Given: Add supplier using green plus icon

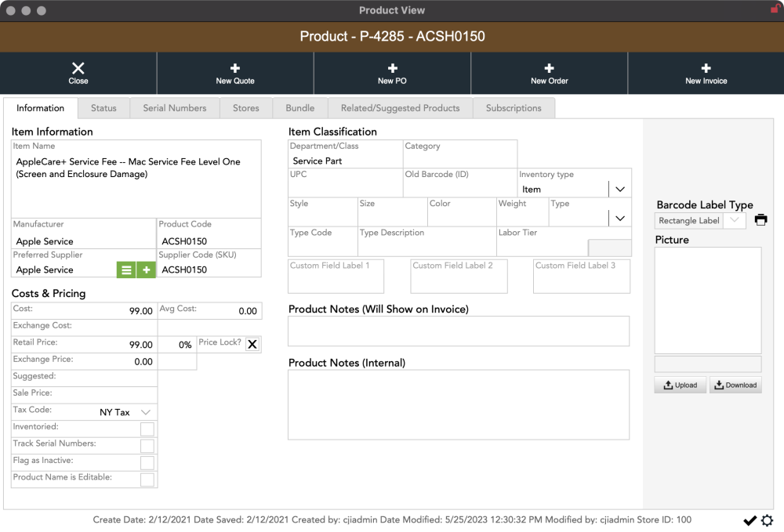Looking at the screenshot, I should [146, 270].
